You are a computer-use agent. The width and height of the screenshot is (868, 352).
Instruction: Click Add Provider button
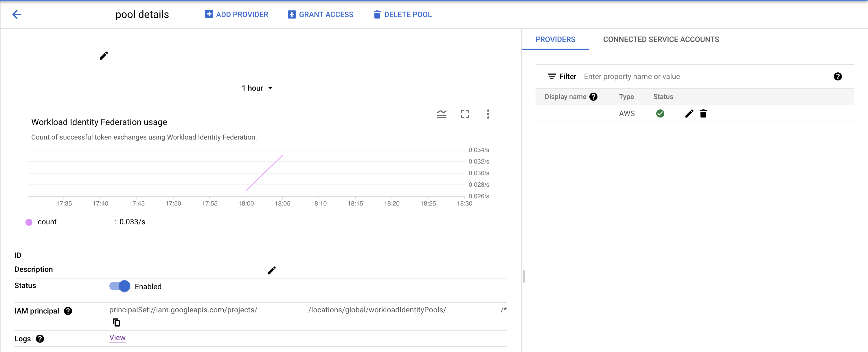[x=237, y=14]
